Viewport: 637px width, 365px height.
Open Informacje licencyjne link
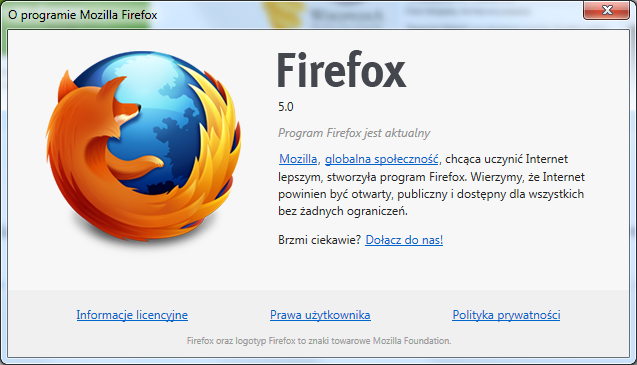(x=132, y=315)
